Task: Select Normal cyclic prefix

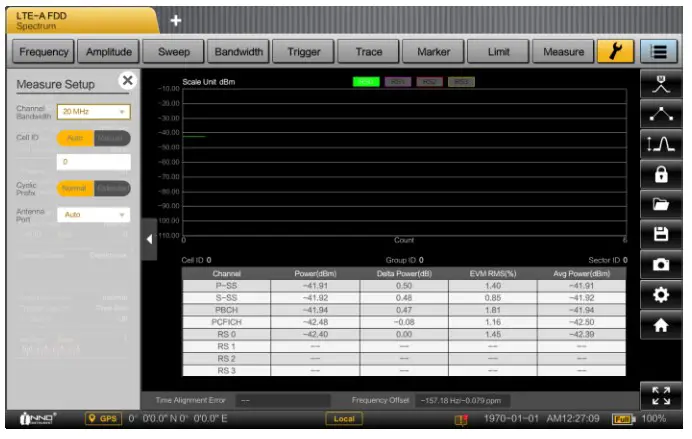Action: coord(75,188)
